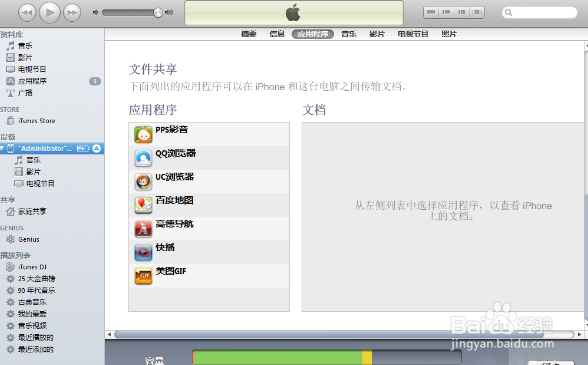Select the 应用程序 tab
The height and width of the screenshot is (365, 588).
point(313,34)
